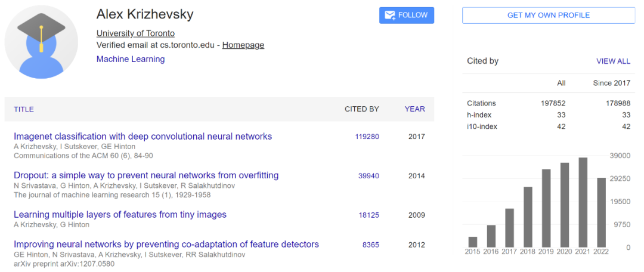Select the Machine Learning interest tag

(x=131, y=59)
